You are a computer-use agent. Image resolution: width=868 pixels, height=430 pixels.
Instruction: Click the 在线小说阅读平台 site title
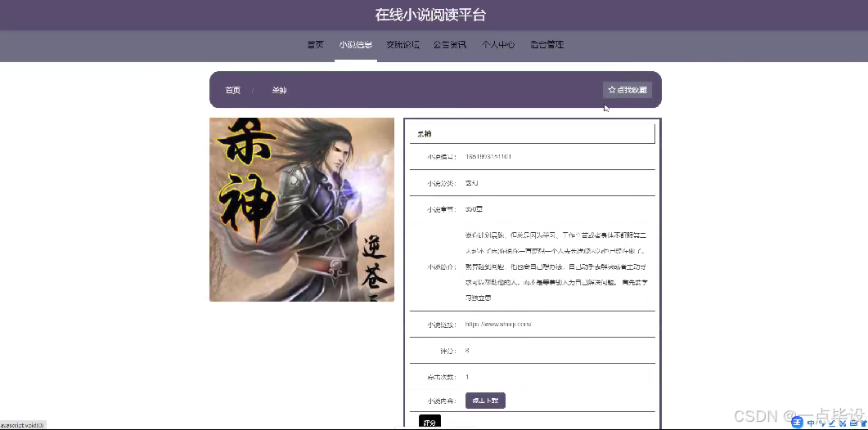[430, 15]
